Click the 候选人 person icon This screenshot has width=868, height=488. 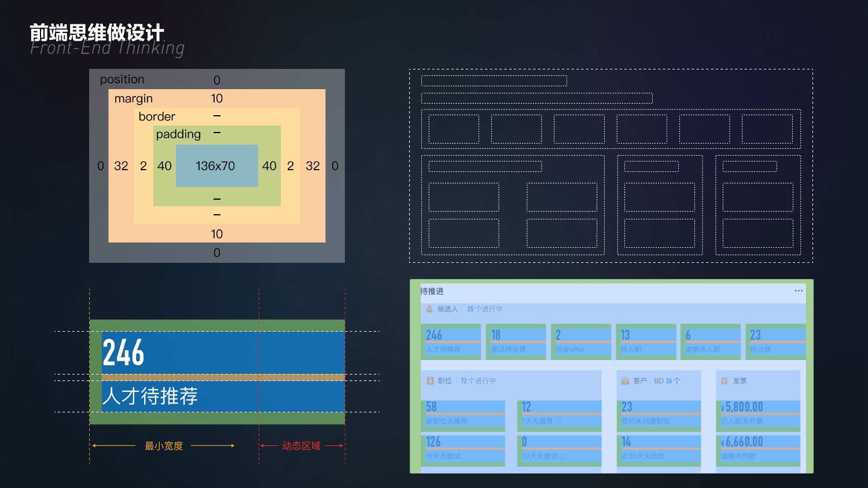[429, 309]
